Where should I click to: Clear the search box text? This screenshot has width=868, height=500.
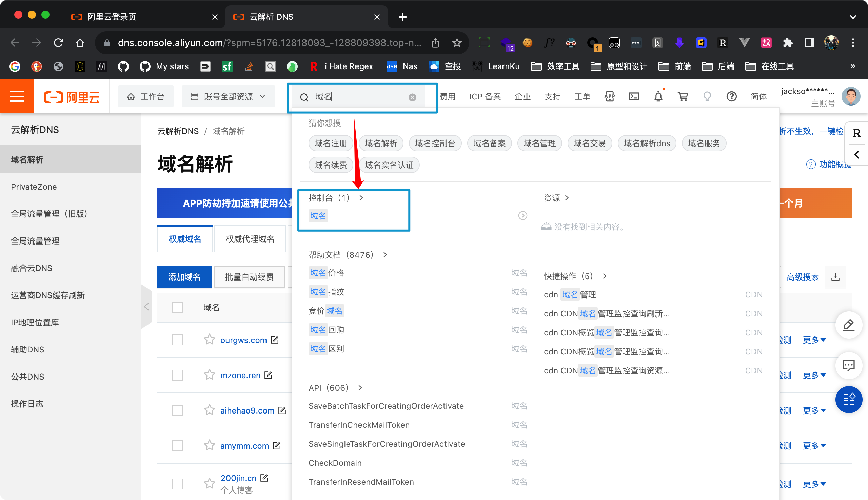412,97
